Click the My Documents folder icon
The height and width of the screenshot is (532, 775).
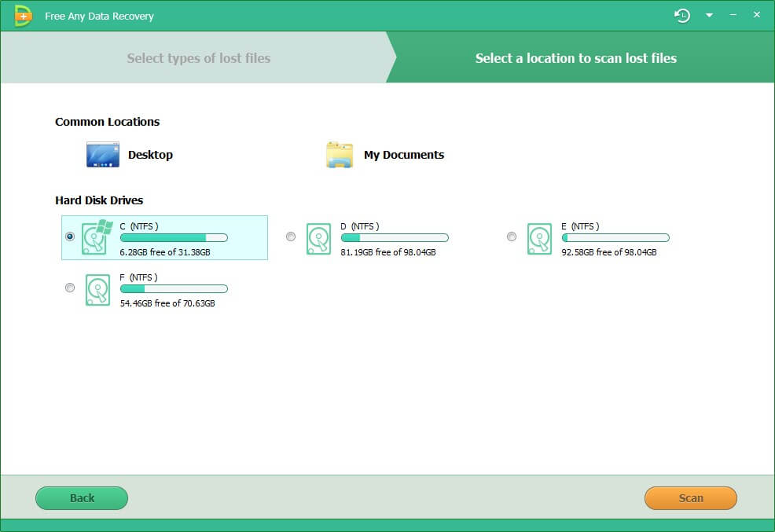pyautogui.click(x=340, y=155)
